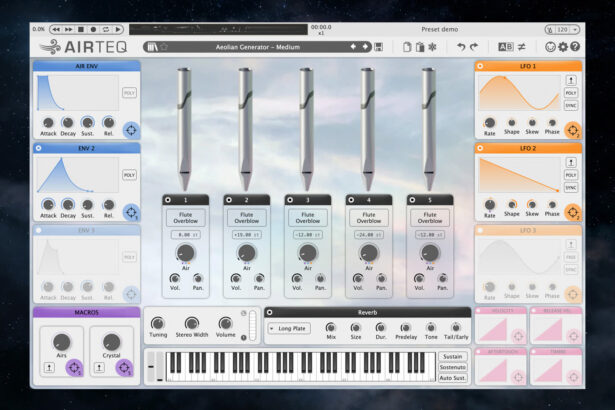Open pipe 2 Flute Overblow type selector
Screen dimensions: 615x410
[247, 218]
